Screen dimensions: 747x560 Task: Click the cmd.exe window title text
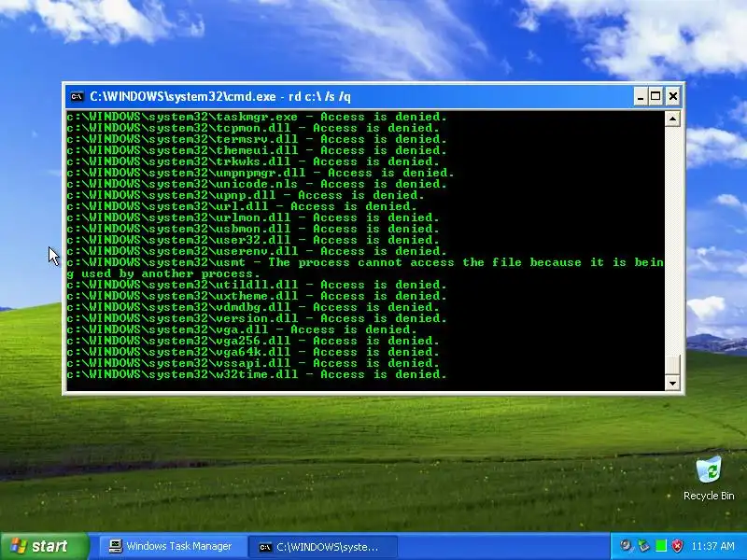pos(220,97)
